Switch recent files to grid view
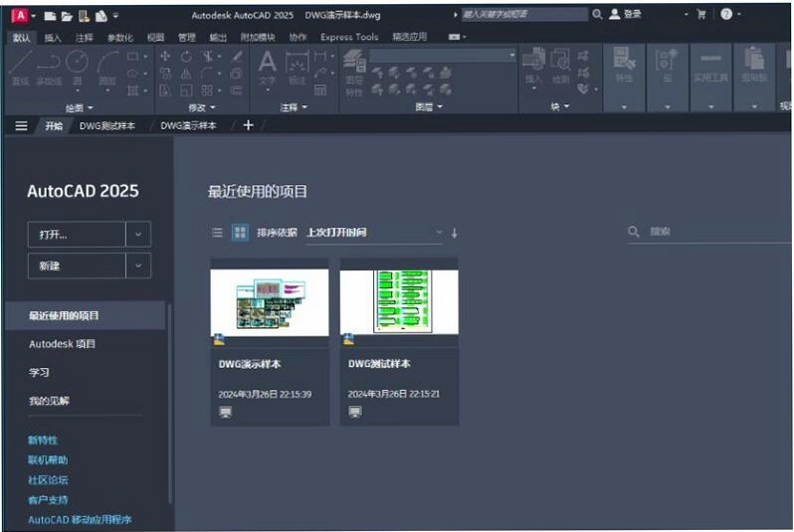Image resolution: width=794 pixels, height=532 pixels. tap(240, 233)
